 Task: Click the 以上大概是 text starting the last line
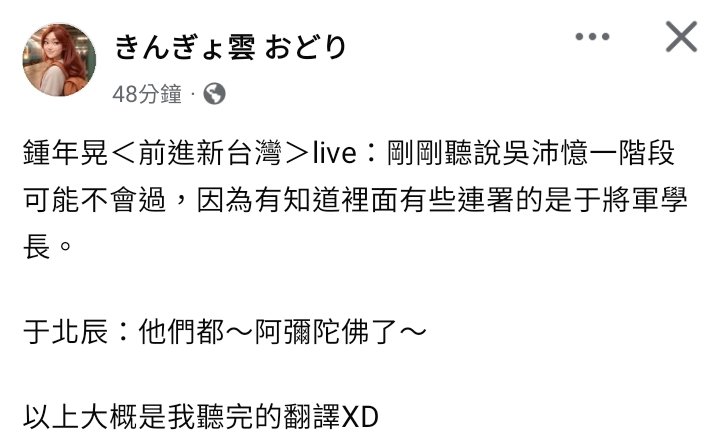(x=94, y=417)
